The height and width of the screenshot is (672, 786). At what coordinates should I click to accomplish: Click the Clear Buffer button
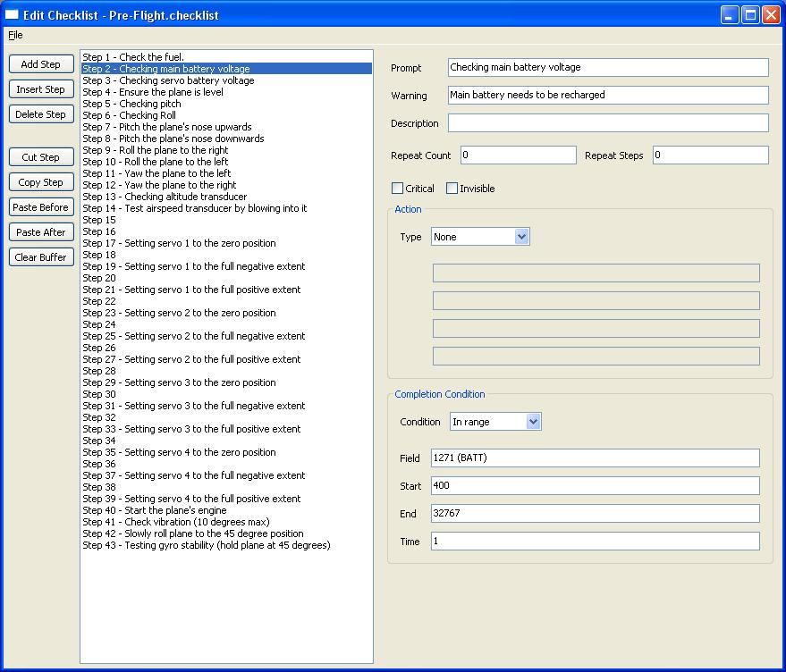click(x=40, y=256)
